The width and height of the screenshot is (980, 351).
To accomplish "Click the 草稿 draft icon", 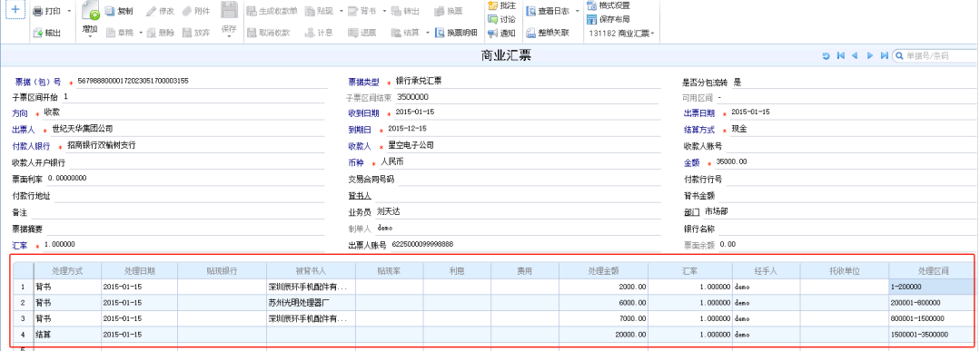I will coord(110,33).
